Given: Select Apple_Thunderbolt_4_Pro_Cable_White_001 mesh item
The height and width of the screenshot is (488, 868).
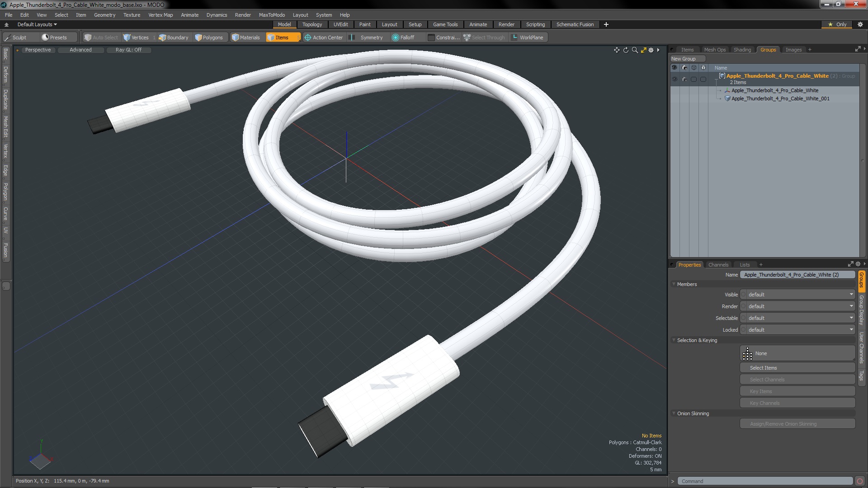Looking at the screenshot, I should [x=780, y=99].
